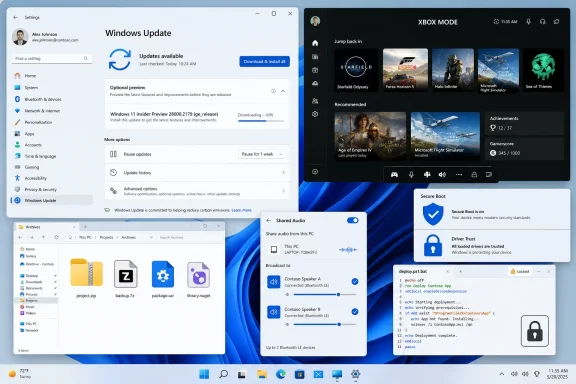Open Microsoft Edge from the taskbar
Viewport: 576px width, 384px height.
pos(281,374)
